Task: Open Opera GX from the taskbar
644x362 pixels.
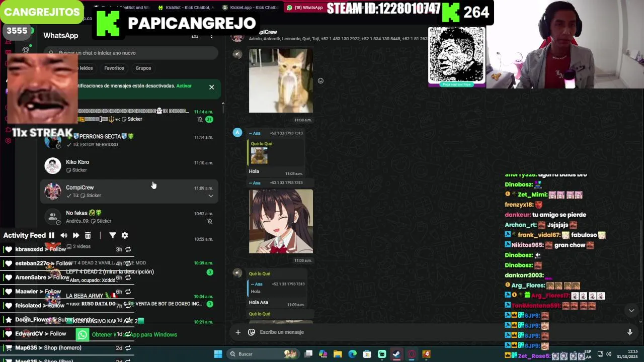Action: tap(412, 354)
